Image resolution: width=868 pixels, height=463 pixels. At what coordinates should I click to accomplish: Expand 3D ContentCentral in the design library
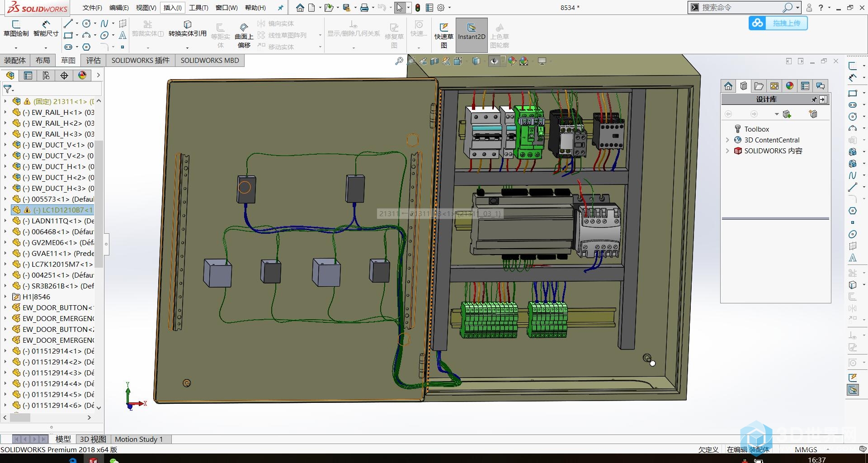(727, 140)
